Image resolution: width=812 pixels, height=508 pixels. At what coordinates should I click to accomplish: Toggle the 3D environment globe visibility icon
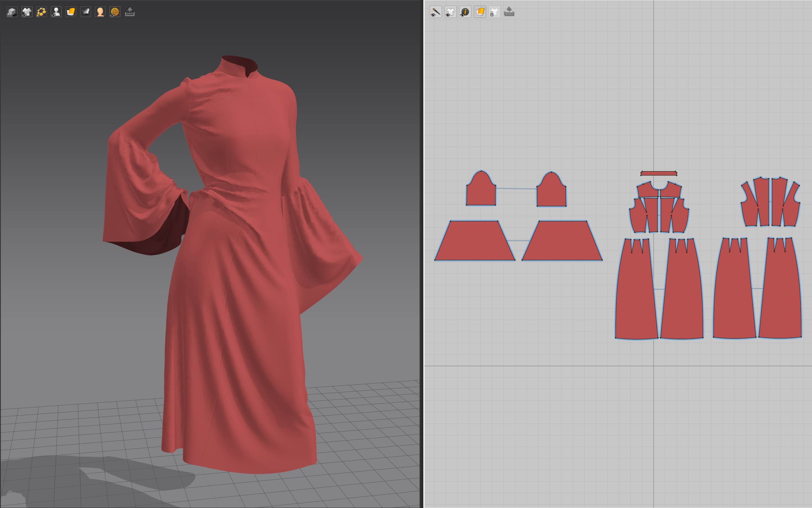coord(115,12)
